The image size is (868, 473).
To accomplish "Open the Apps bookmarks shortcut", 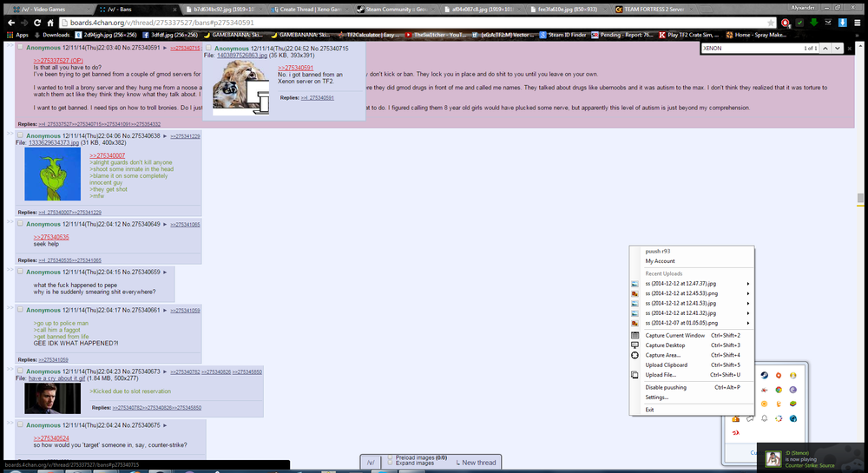I will pyautogui.click(x=17, y=35).
